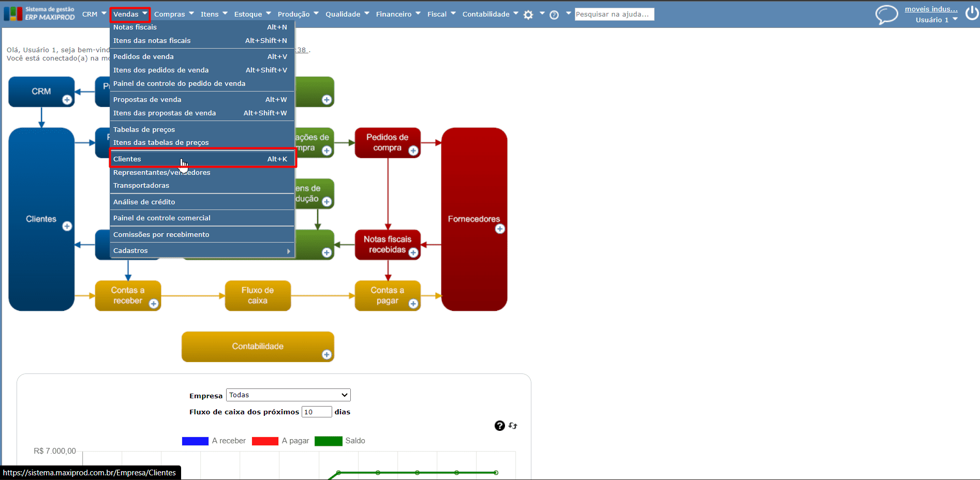The image size is (980, 480).
Task: Click the help search input field
Action: click(614, 14)
